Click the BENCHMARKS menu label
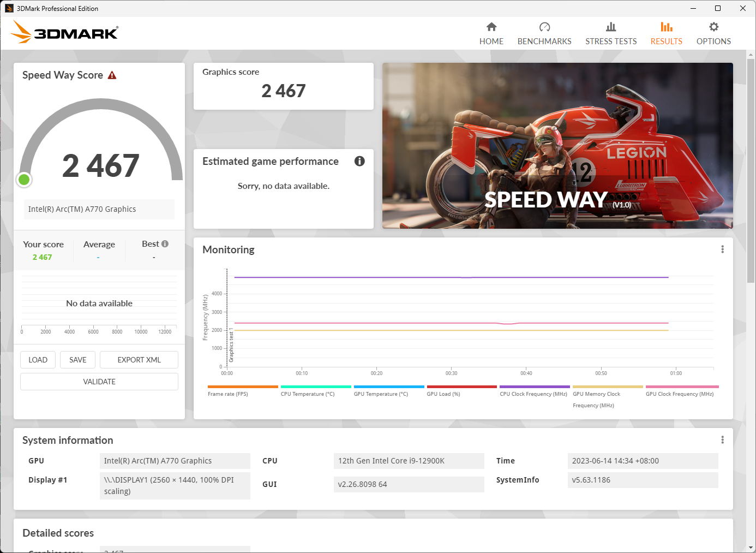The image size is (756, 553). point(544,41)
